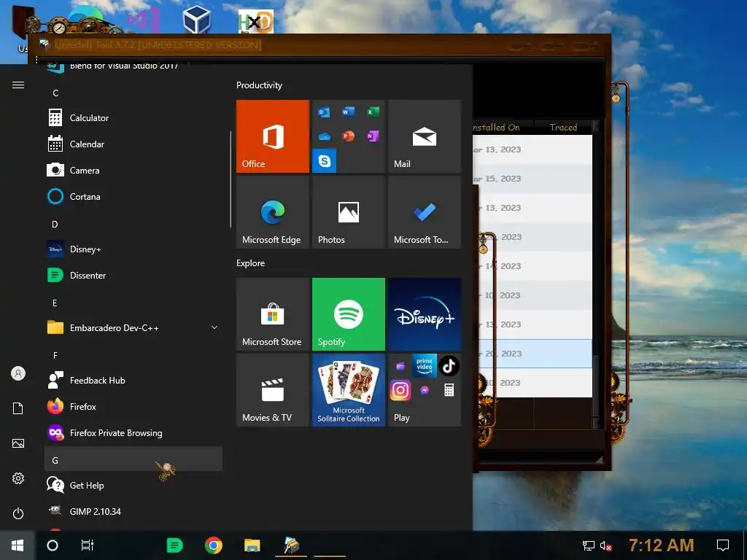This screenshot has width=747, height=560.
Task: Launch Firefox from the app list
Action: [133, 406]
